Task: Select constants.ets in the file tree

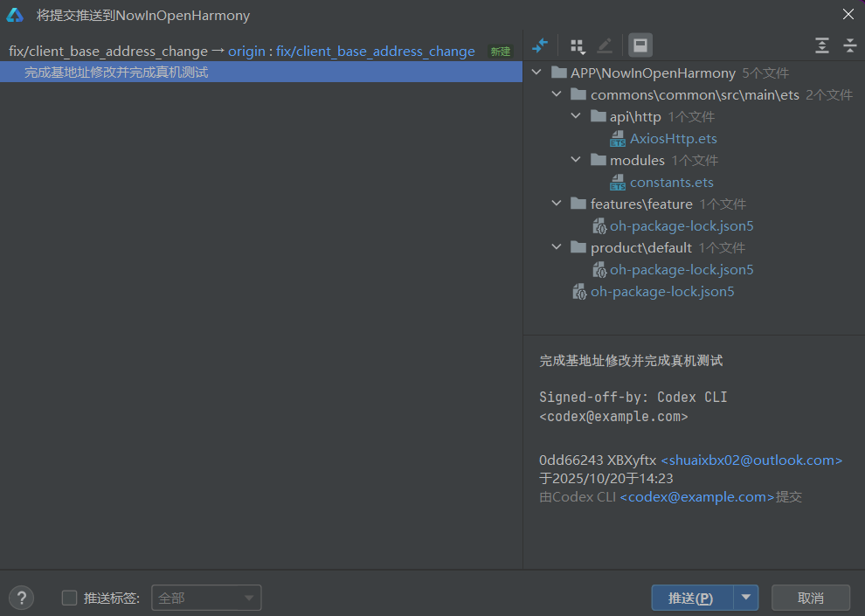Action: (x=671, y=183)
